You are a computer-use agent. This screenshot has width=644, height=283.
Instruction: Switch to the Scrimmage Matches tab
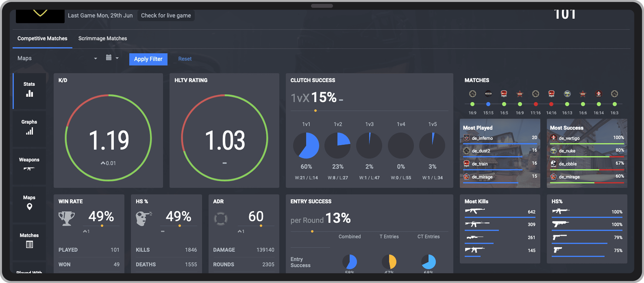click(102, 39)
